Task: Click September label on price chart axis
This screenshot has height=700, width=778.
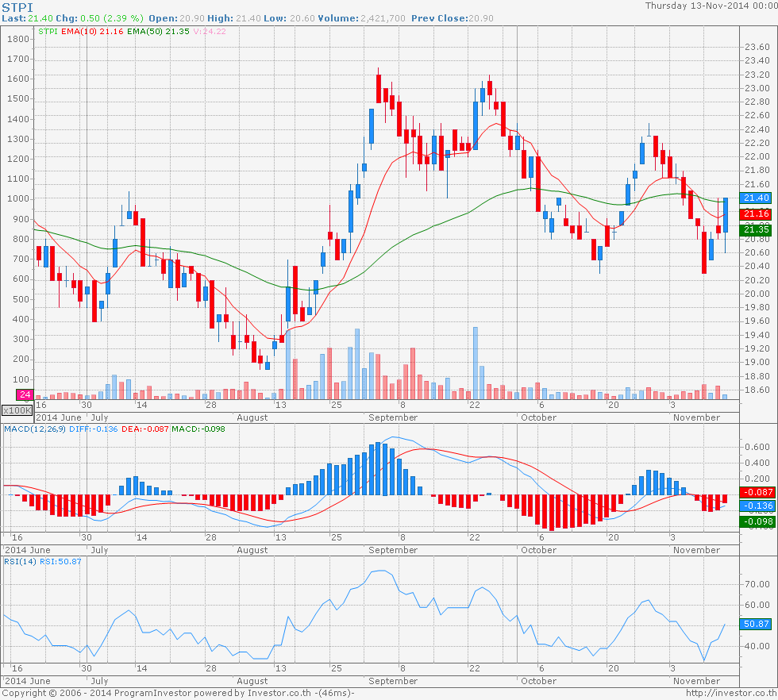Action: [x=393, y=417]
